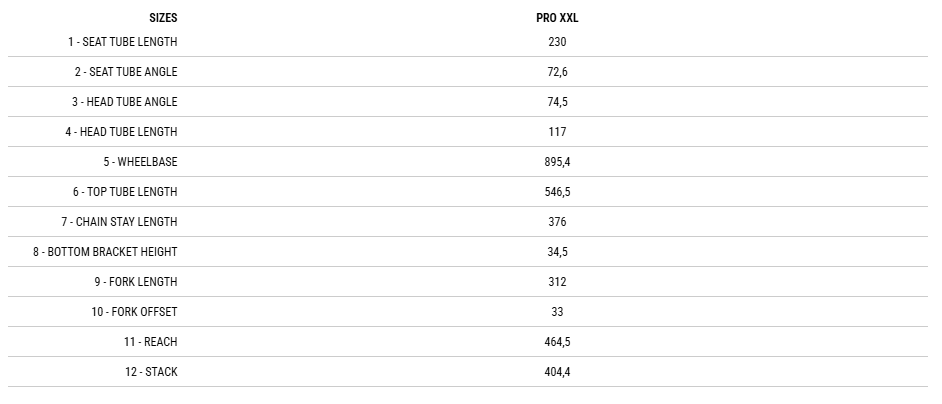The height and width of the screenshot is (404, 942).
Task: Click the SIZES column header
Action: 163,18
